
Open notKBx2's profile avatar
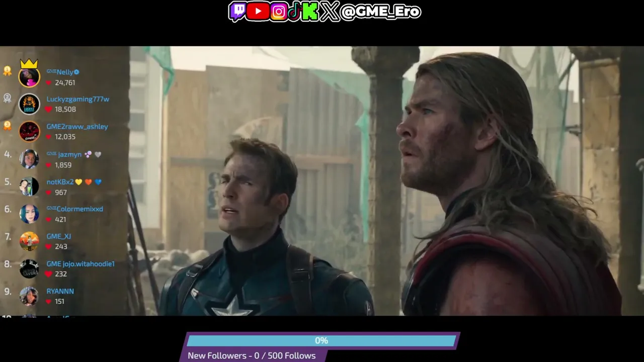point(29,187)
